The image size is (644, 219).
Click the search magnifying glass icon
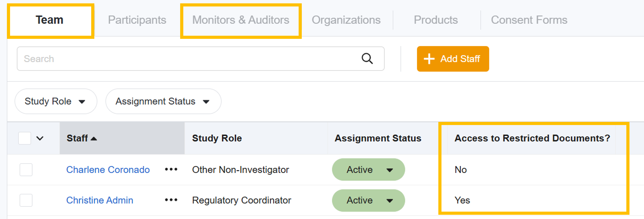click(x=367, y=59)
